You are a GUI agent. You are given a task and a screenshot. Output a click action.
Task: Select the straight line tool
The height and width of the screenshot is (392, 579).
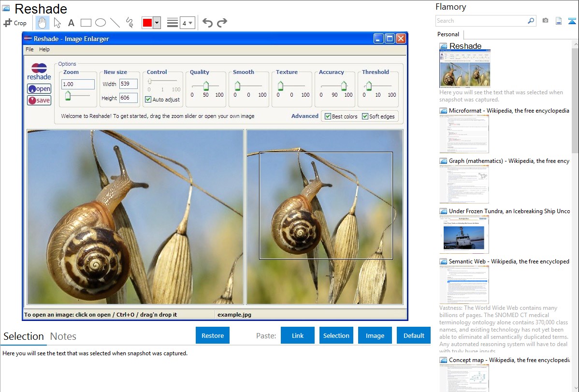pyautogui.click(x=115, y=23)
